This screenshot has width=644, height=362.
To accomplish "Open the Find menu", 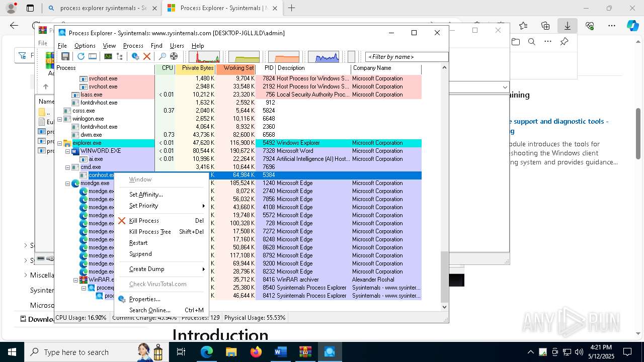I will coord(156,46).
